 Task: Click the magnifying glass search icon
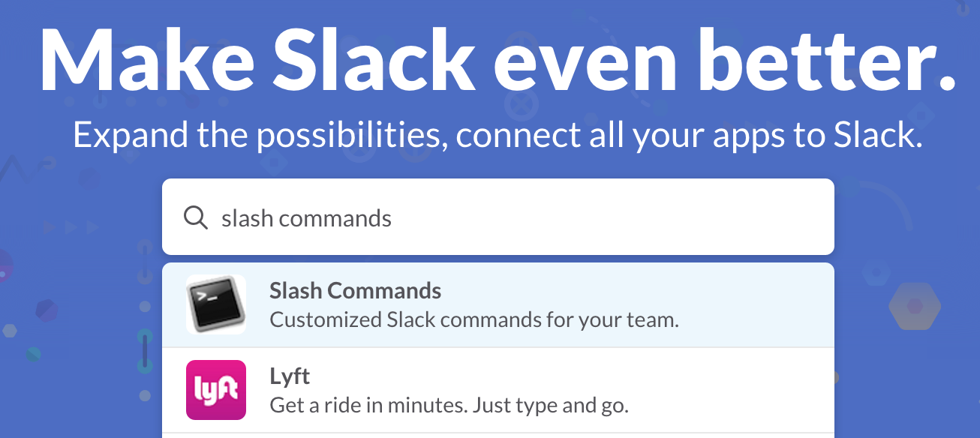[x=195, y=218]
